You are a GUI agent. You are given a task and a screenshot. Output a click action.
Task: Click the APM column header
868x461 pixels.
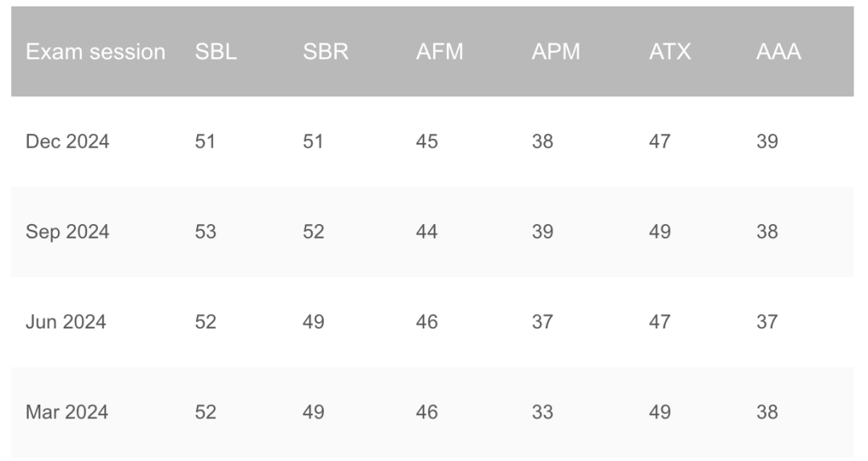point(556,52)
